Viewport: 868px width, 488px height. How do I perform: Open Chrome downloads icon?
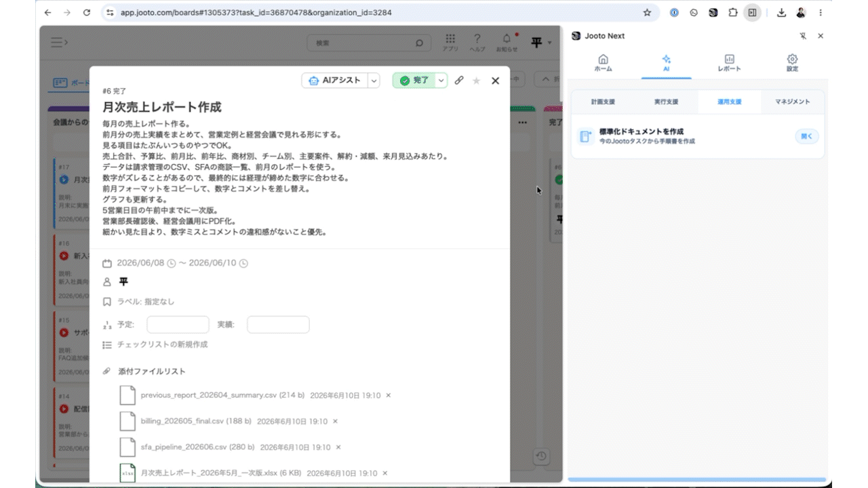[x=781, y=12]
